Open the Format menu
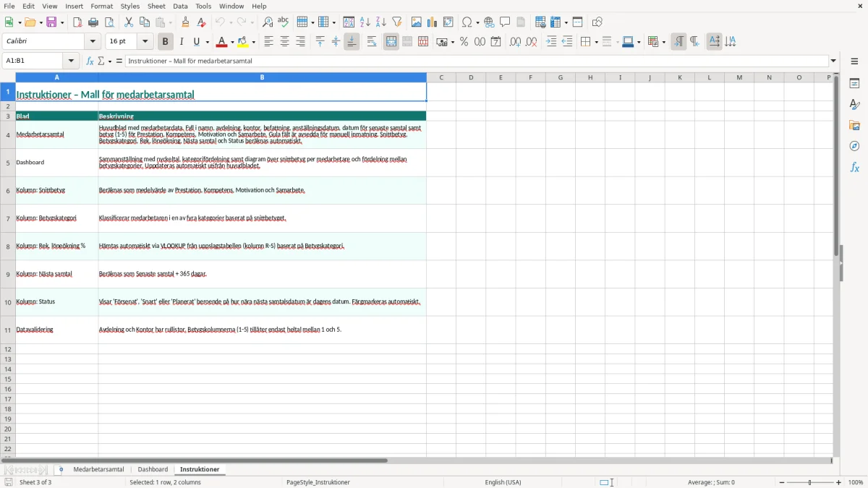The height and width of the screenshot is (488, 868). tap(101, 6)
